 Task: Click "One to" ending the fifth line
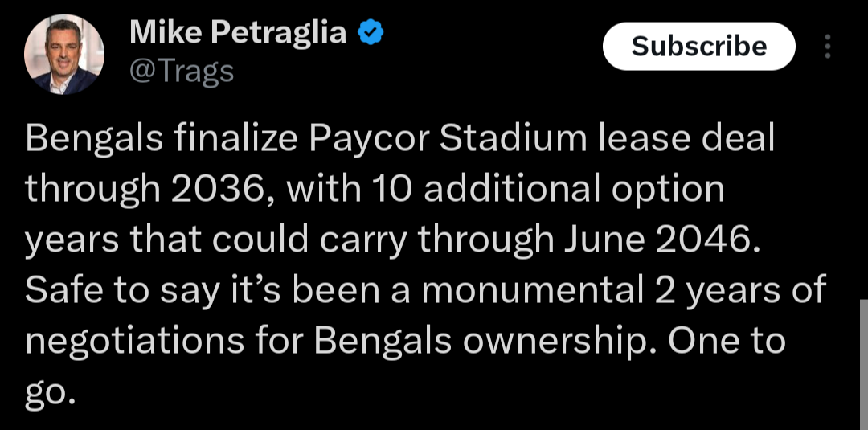tap(727, 342)
